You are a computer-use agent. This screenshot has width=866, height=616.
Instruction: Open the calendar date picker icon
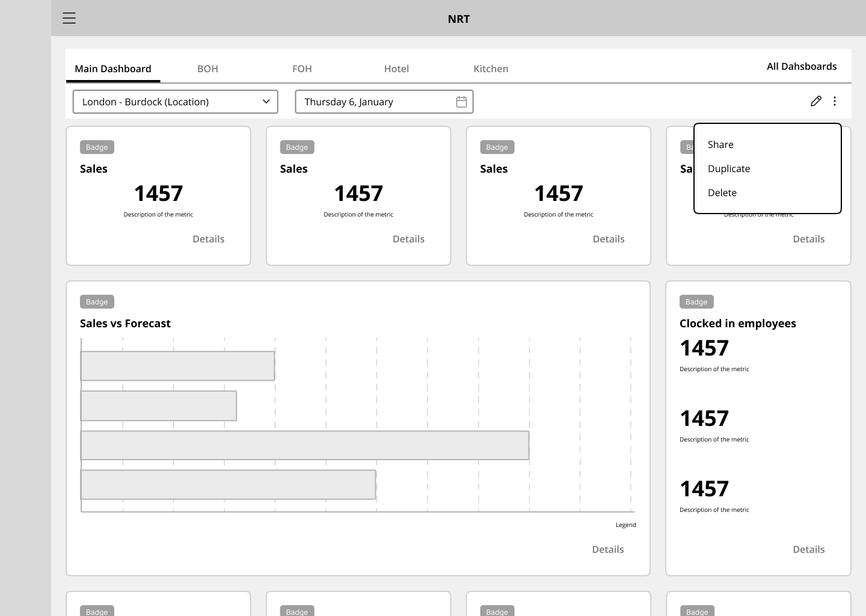pos(461,102)
